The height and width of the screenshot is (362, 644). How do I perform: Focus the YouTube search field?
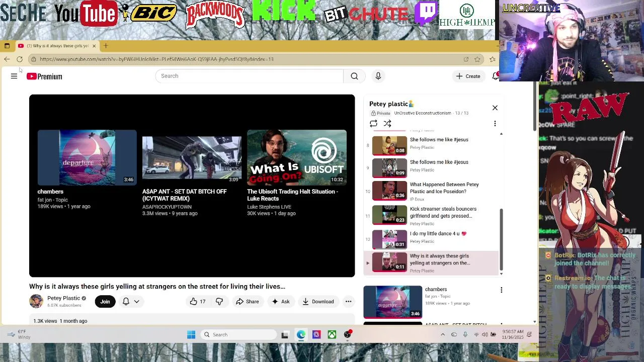click(x=249, y=76)
